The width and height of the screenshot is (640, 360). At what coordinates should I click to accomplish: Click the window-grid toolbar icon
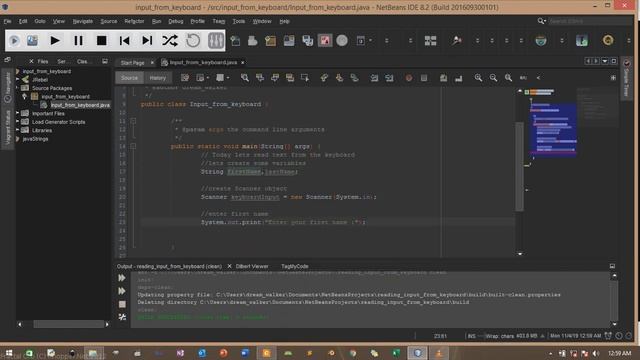pyautogui.click(x=430, y=40)
